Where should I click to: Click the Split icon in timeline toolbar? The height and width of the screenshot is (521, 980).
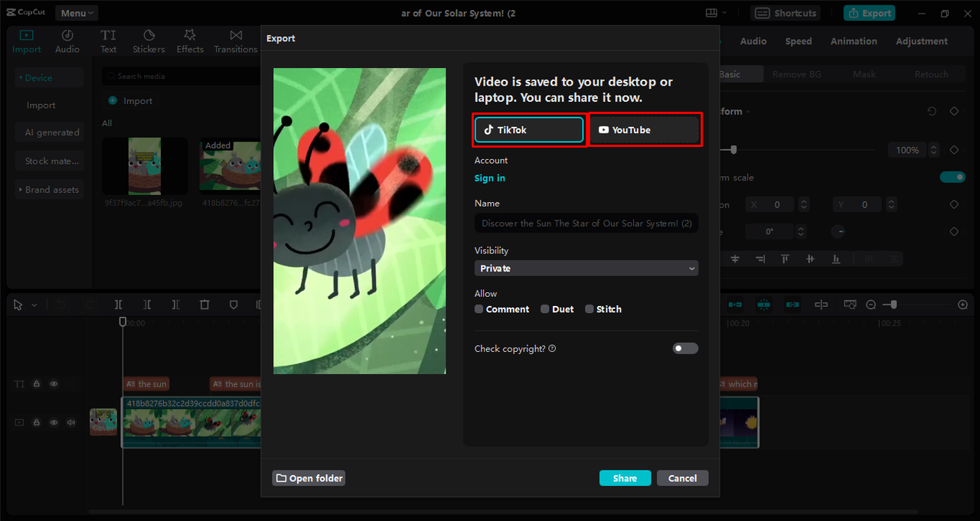tap(119, 304)
